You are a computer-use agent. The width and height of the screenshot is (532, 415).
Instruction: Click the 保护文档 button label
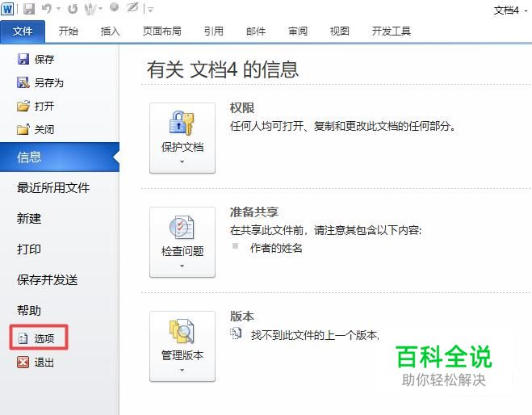coord(182,147)
